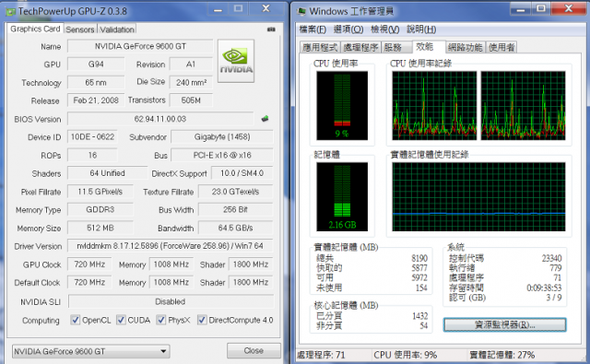The image size is (590, 364).
Task: Click the NVIDIA SLI field Disabled
Action: (171, 301)
